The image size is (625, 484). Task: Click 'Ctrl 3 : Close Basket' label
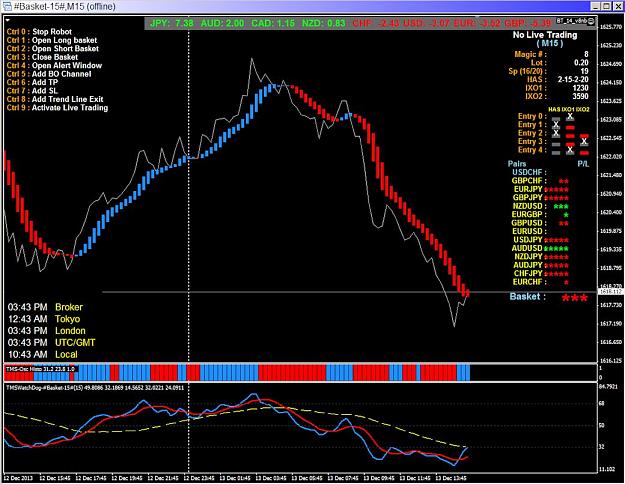coord(42,57)
